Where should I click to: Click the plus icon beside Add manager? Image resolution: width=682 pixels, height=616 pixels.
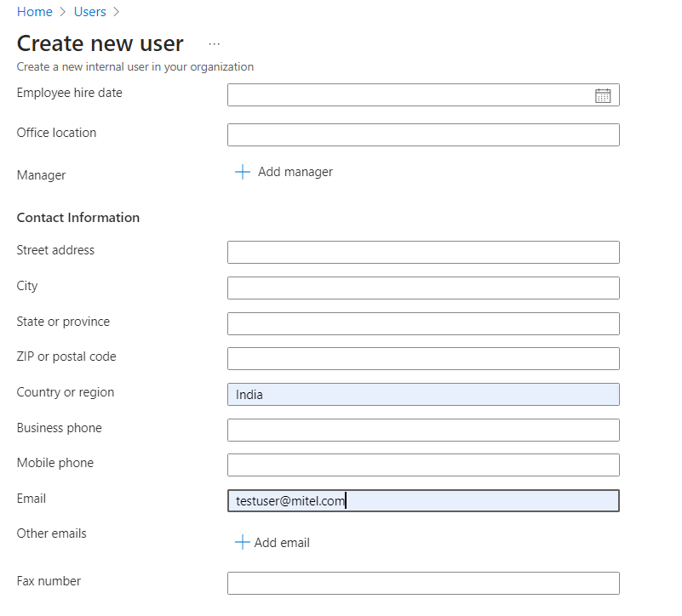[x=243, y=172]
